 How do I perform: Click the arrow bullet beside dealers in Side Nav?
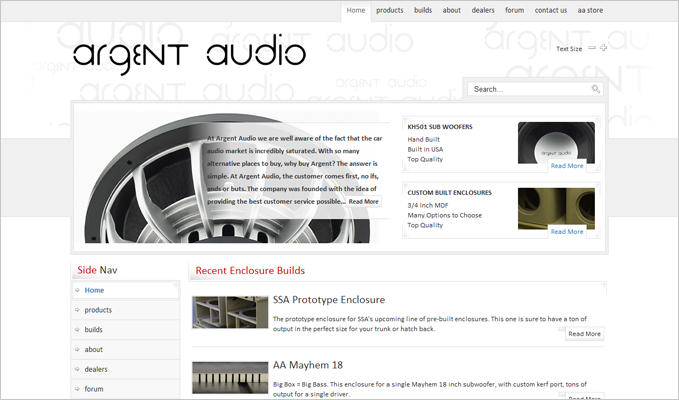(77, 369)
